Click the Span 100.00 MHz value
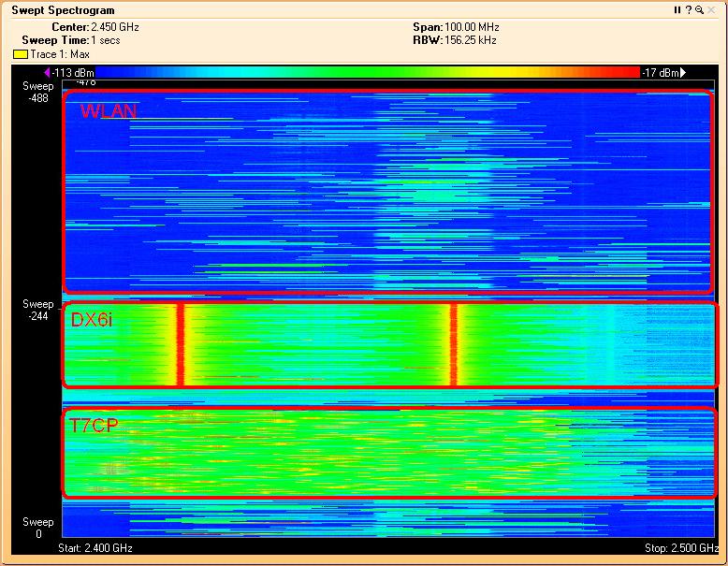The width and height of the screenshot is (728, 566). [x=472, y=27]
